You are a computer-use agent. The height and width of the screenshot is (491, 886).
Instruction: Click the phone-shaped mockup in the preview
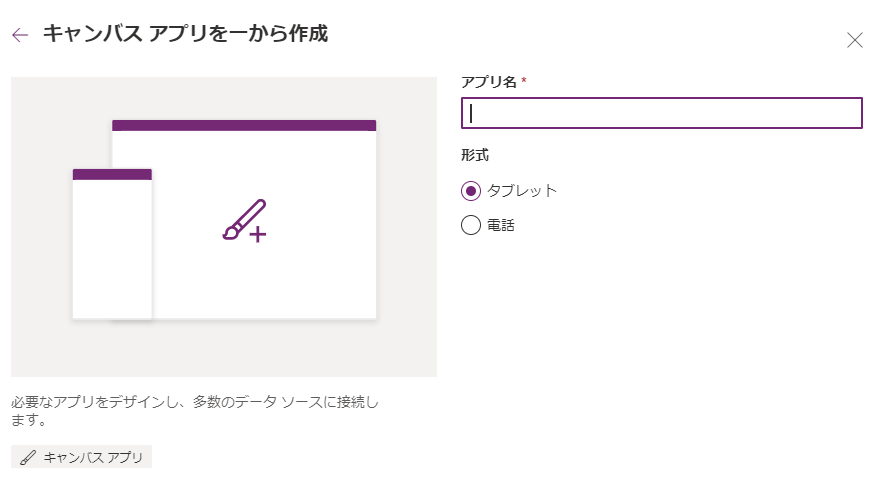click(112, 250)
